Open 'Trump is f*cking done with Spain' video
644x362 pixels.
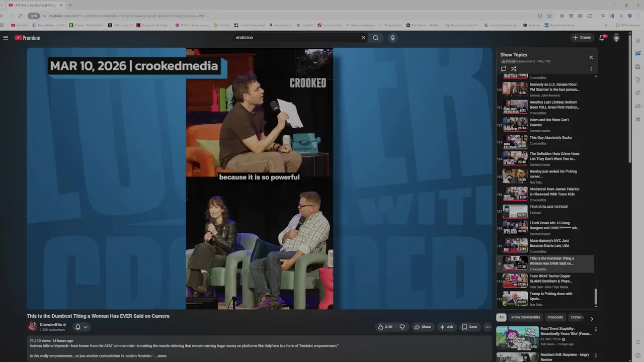click(545, 299)
